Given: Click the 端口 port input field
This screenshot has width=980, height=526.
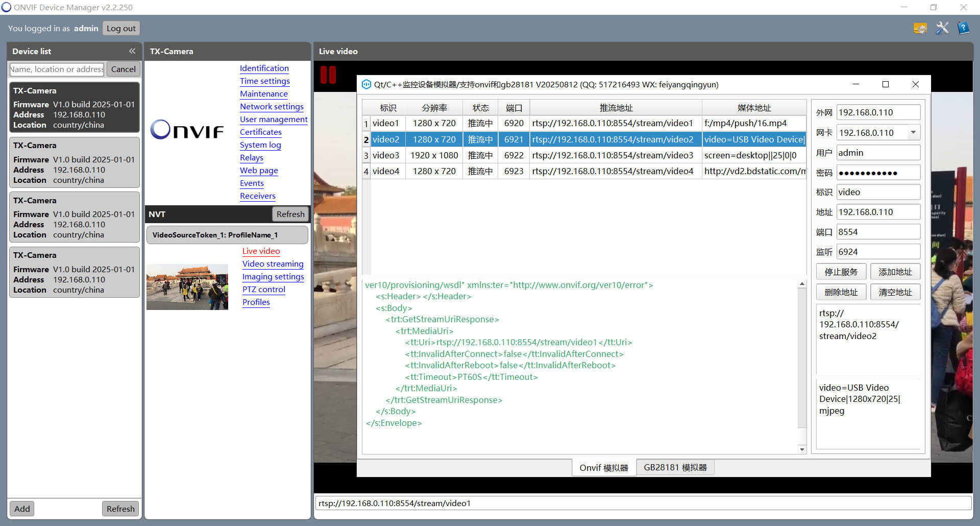Looking at the screenshot, I should [x=878, y=232].
